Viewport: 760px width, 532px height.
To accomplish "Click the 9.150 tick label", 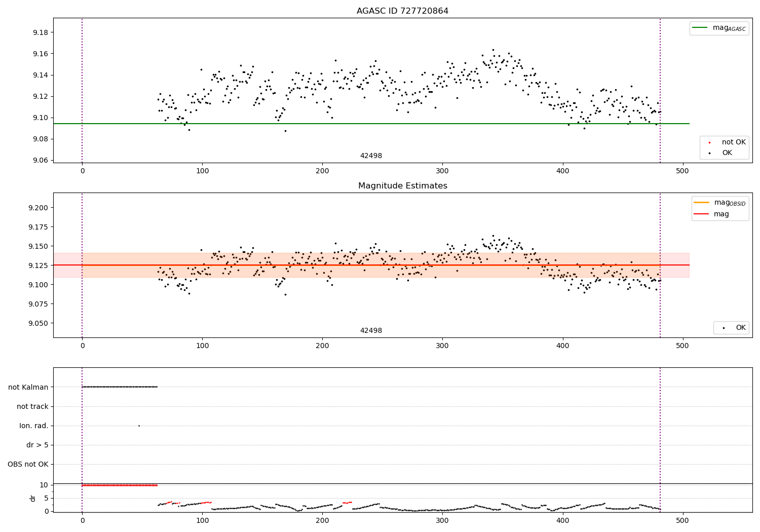I will pos(37,246).
